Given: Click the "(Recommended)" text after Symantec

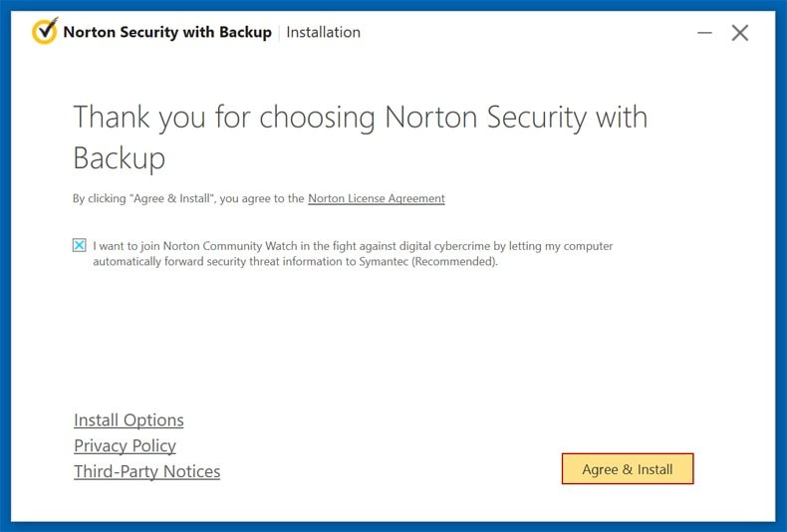Looking at the screenshot, I should pyautogui.click(x=454, y=261).
